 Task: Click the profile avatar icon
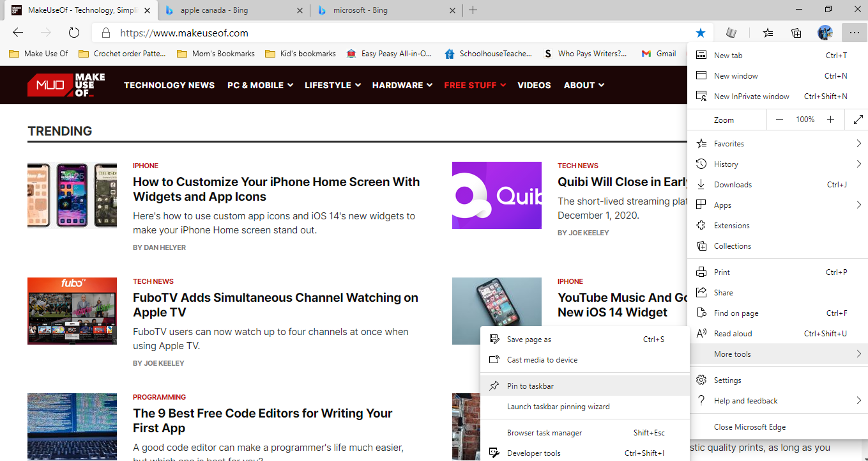pyautogui.click(x=825, y=33)
